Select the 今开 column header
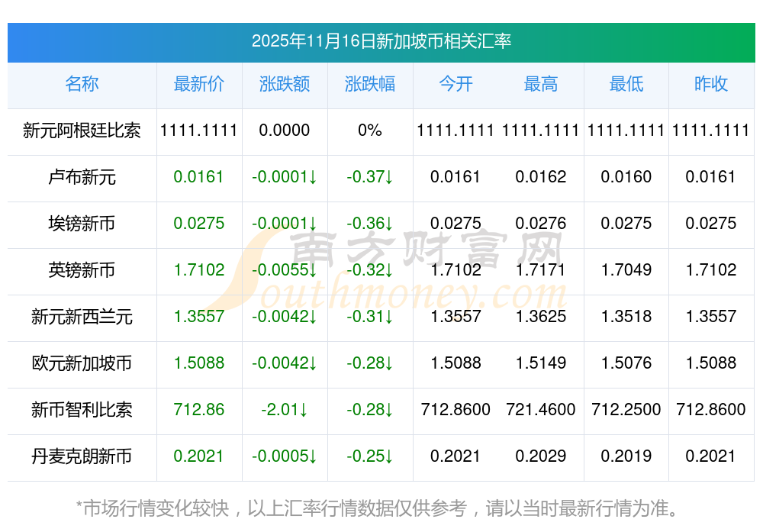Viewport: 763px width, 532px height. 456,84
